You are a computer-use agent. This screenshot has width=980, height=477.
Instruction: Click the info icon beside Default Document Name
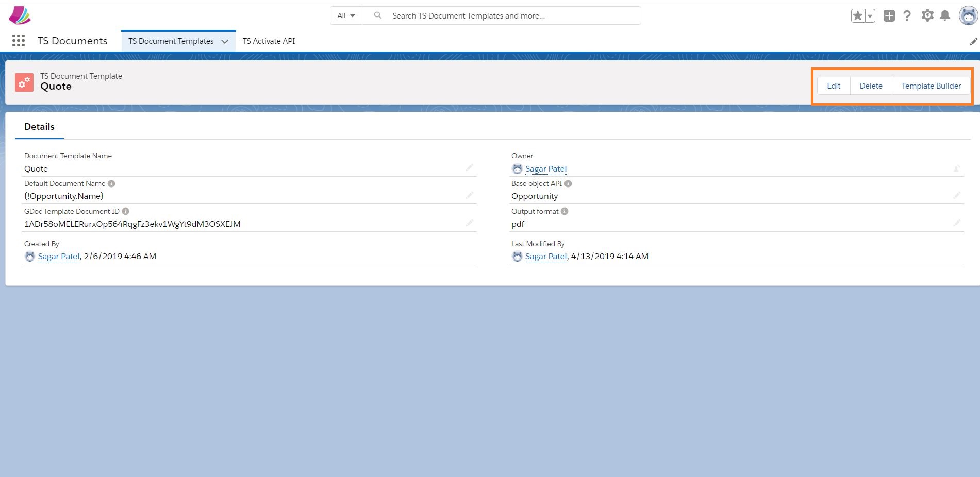(x=112, y=183)
